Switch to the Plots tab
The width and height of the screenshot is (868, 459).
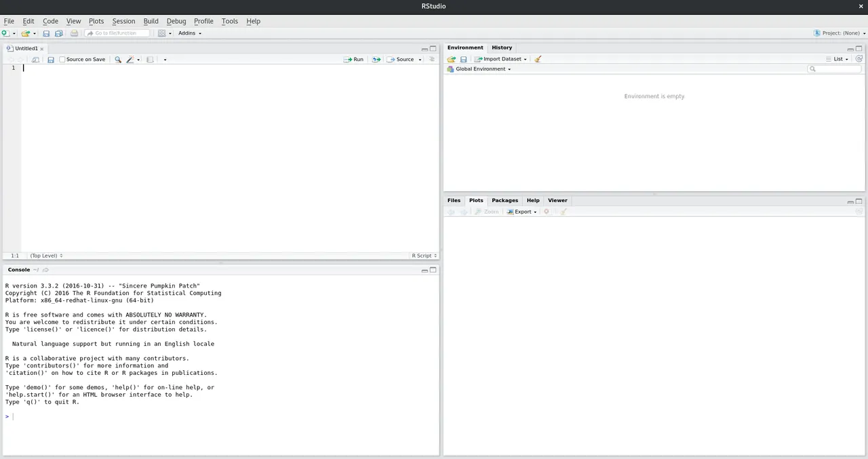[476, 200]
